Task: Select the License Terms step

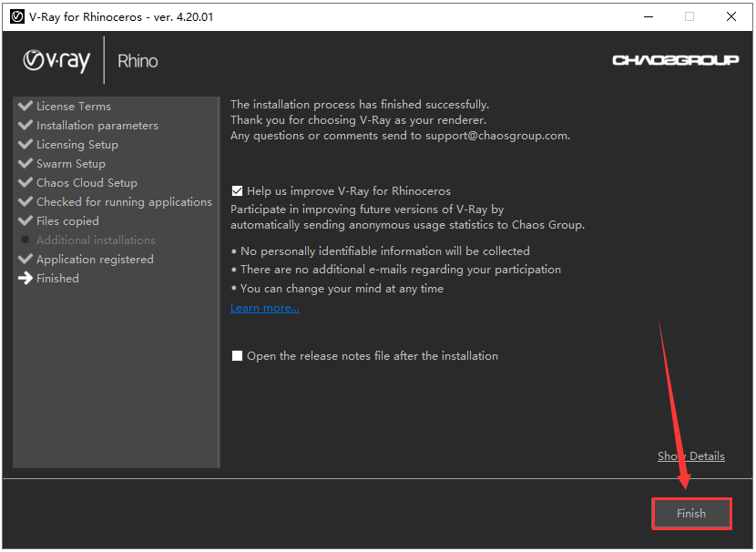Action: [x=73, y=106]
